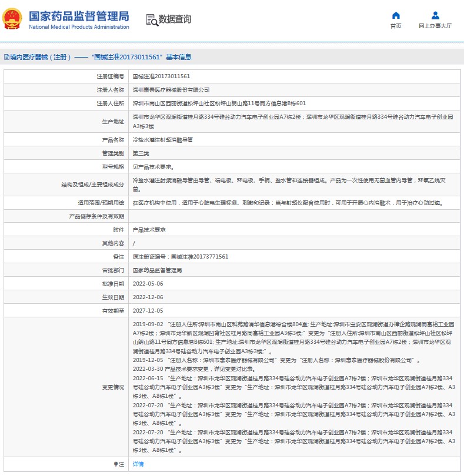
Task: Select the 生效日期 row label
Action: (113, 297)
